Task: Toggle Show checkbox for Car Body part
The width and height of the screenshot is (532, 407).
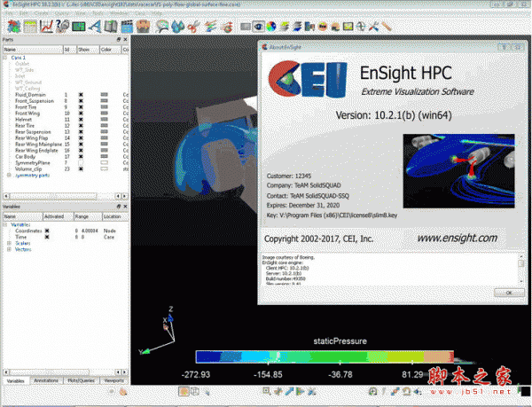Action: coord(81,156)
